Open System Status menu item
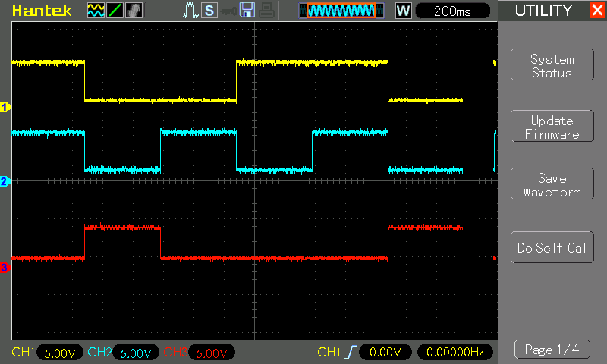The height and width of the screenshot is (364, 607). [x=552, y=66]
